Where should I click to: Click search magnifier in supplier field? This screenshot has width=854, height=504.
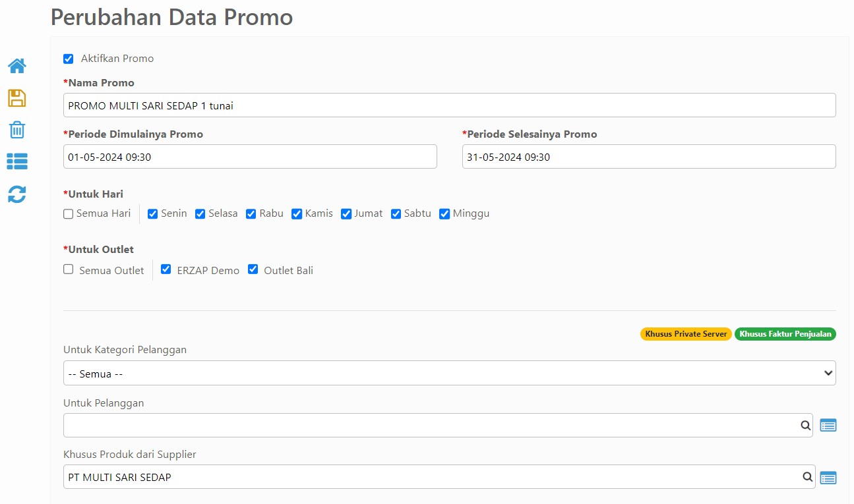[807, 477]
